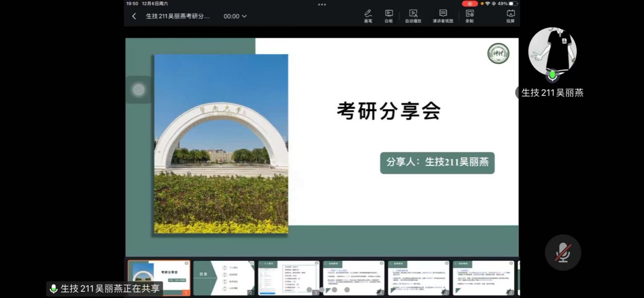Toggle the muted microphone button
This screenshot has width=644, height=298.
tap(562, 253)
